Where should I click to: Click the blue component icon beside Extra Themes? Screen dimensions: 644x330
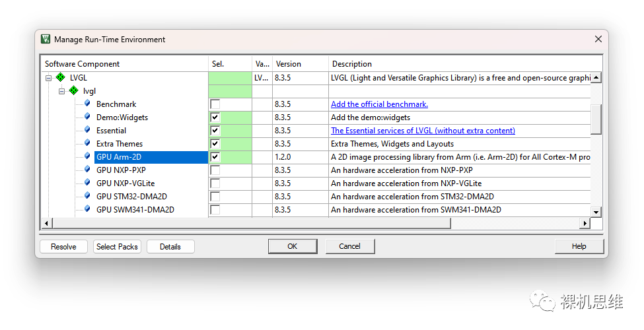pos(87,143)
